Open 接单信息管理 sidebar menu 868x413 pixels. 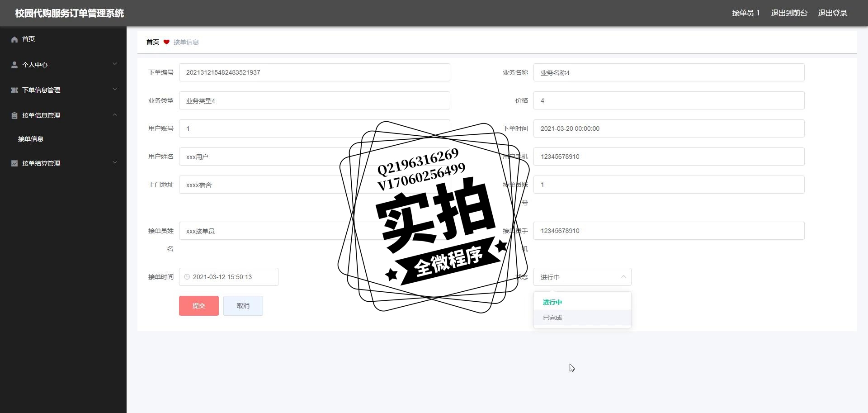(x=63, y=115)
